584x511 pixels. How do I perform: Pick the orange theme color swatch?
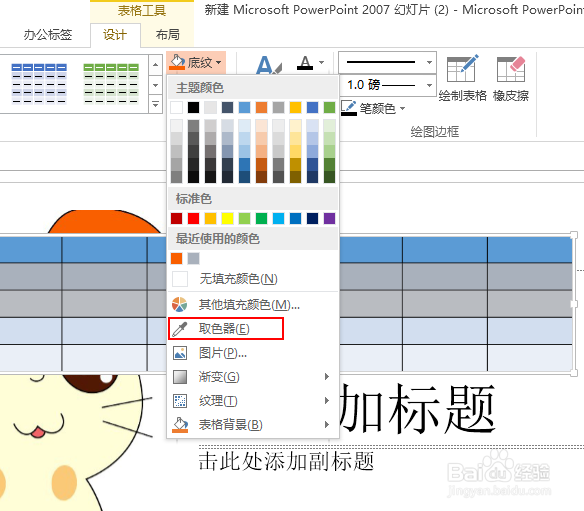pos(261,108)
